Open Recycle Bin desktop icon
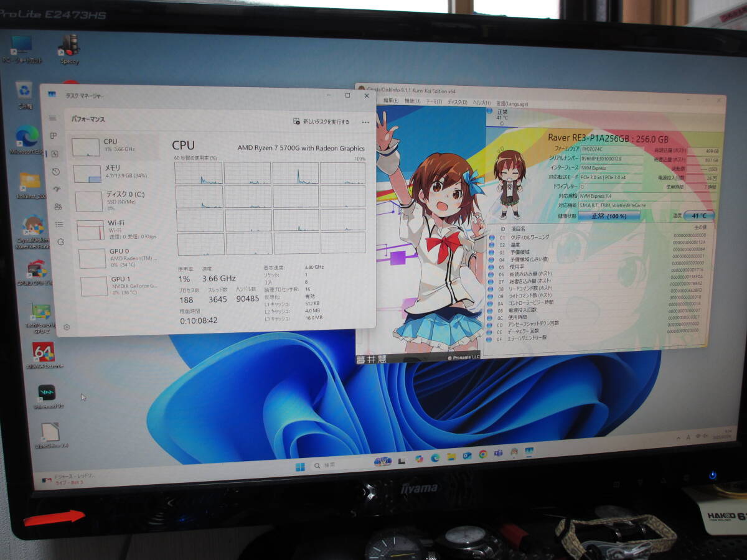Viewport: 747px width, 560px height. 24,94
